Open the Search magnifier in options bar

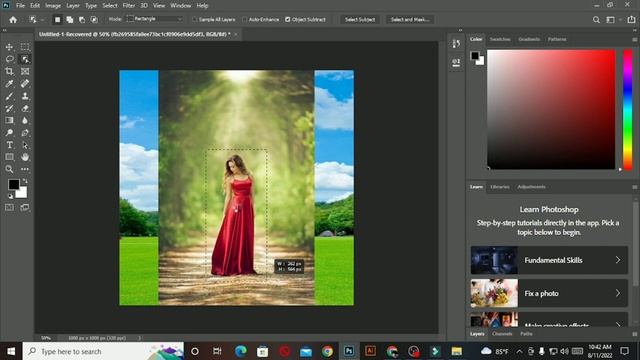(x=596, y=19)
